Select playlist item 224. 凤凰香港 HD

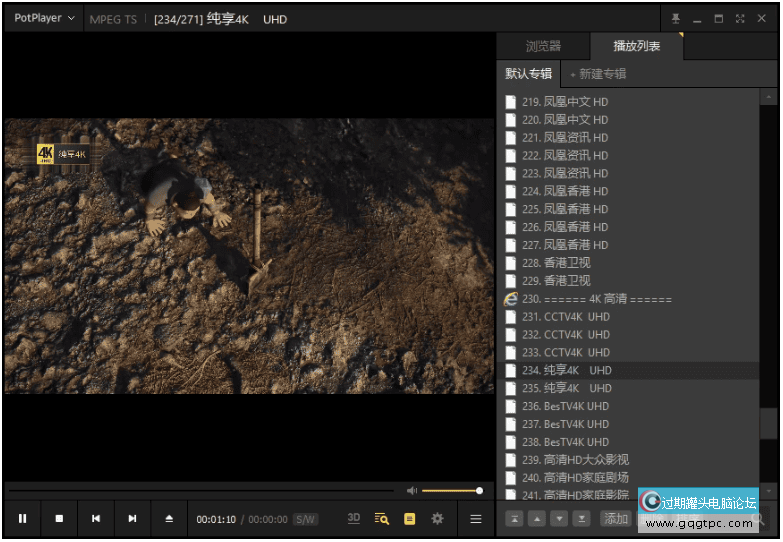pyautogui.click(x=628, y=191)
